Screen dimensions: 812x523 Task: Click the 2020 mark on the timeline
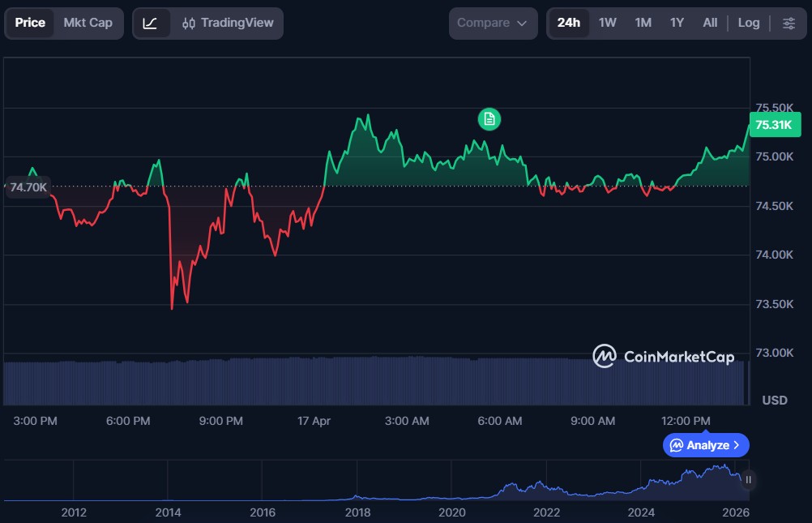[452, 512]
